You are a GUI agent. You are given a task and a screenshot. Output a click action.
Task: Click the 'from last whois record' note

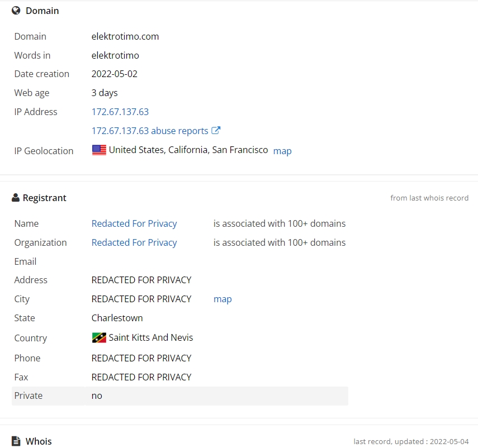tap(429, 198)
